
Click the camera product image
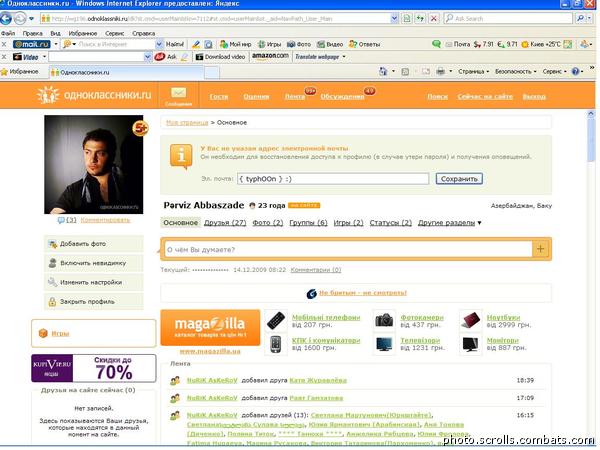[x=384, y=320]
